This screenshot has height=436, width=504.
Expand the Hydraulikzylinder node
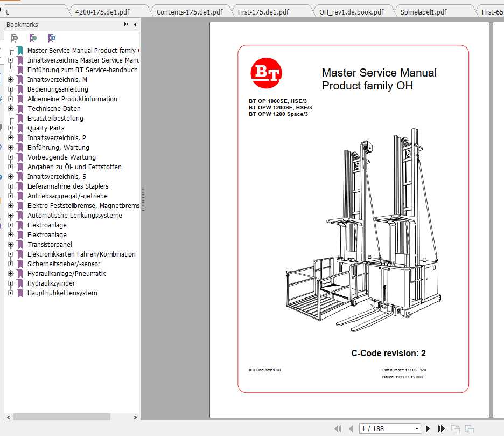tap(10, 283)
